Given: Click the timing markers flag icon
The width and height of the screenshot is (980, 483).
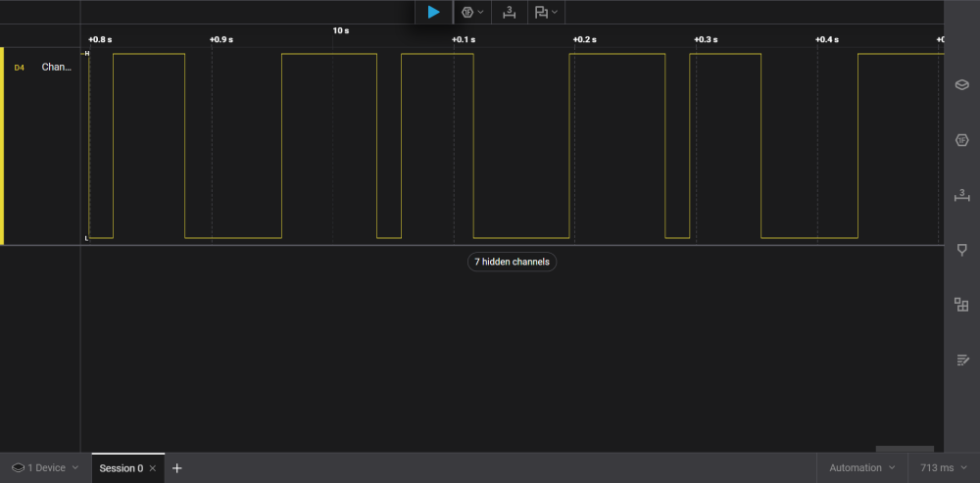Looking at the screenshot, I should pyautogui.click(x=541, y=12).
